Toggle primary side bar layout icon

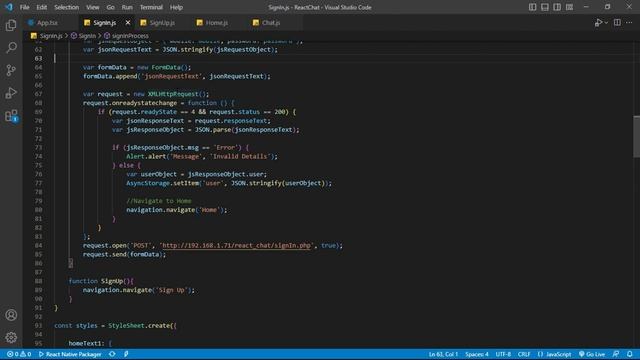point(532,7)
